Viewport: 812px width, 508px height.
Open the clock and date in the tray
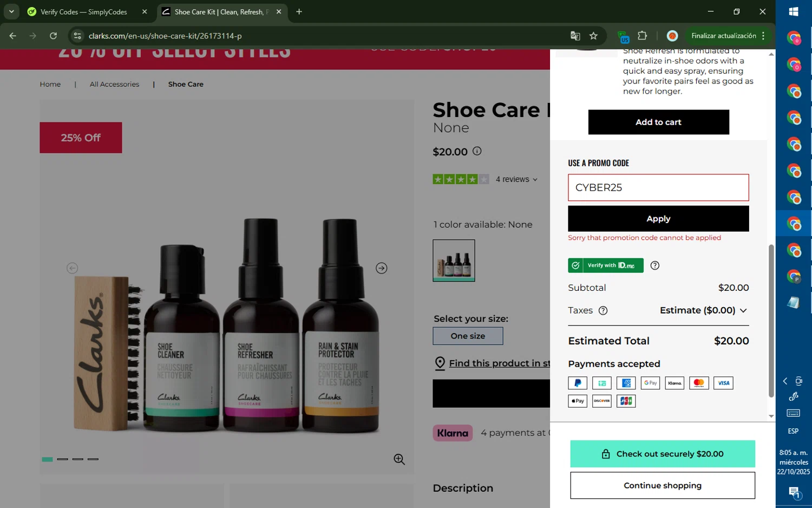click(794, 462)
